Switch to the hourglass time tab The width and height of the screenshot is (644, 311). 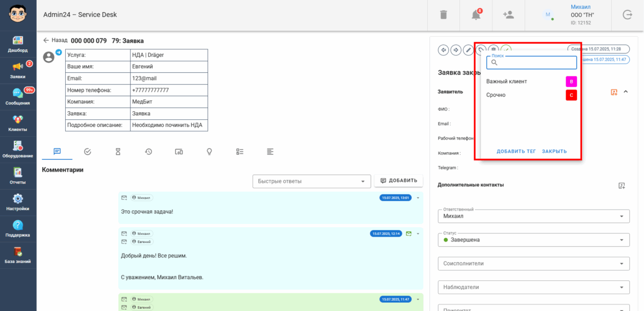pos(118,151)
